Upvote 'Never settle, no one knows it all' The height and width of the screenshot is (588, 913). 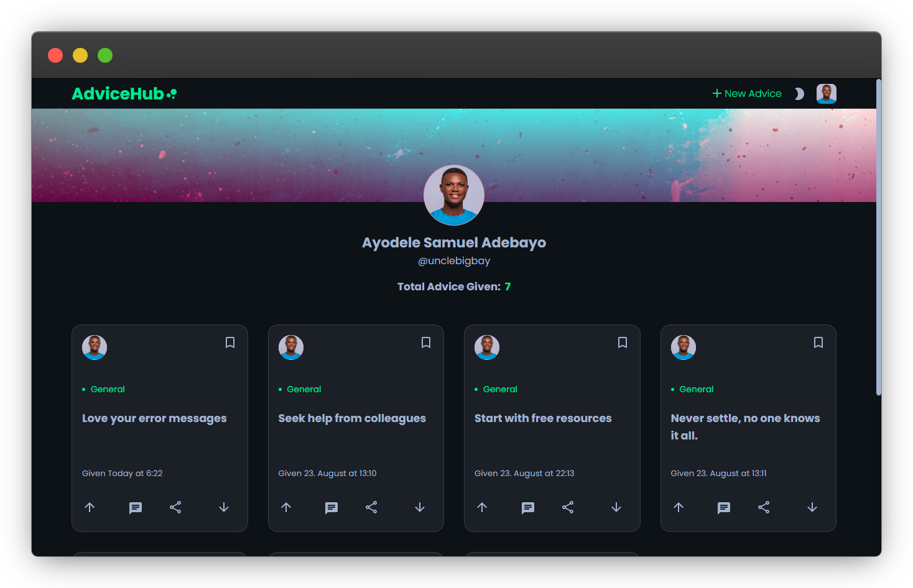point(679,507)
